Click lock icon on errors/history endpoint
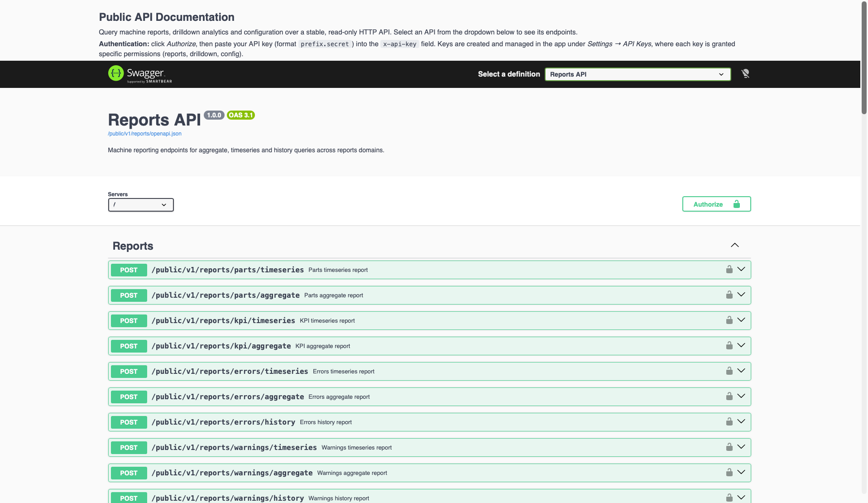The height and width of the screenshot is (503, 868). [x=729, y=421]
